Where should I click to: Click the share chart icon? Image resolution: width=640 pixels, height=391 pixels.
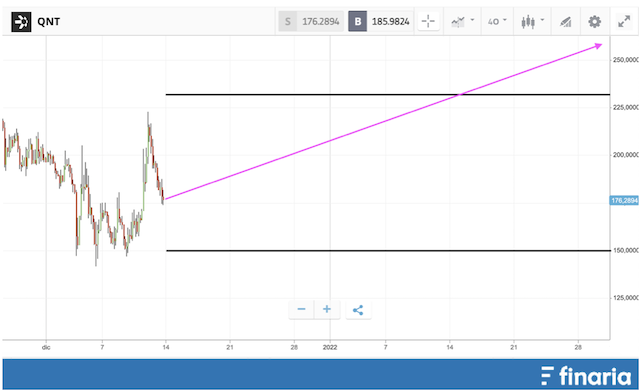[x=358, y=310]
